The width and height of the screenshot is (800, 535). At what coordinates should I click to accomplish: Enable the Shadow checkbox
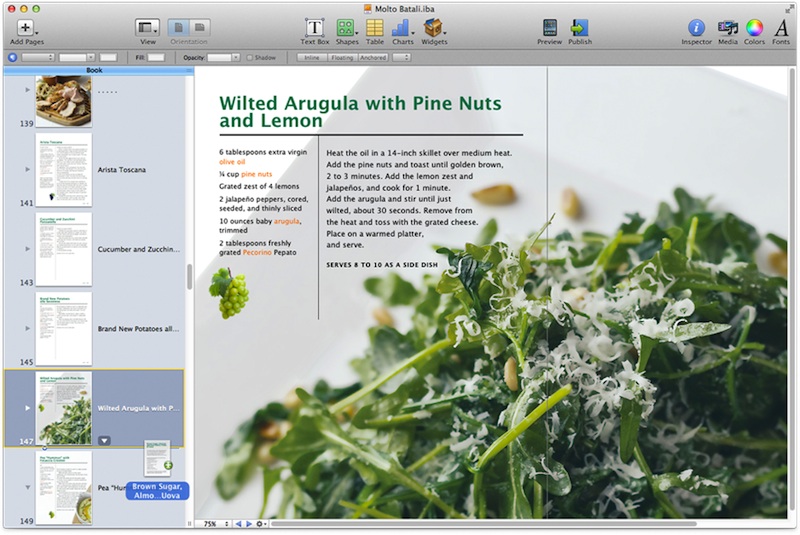tap(250, 58)
